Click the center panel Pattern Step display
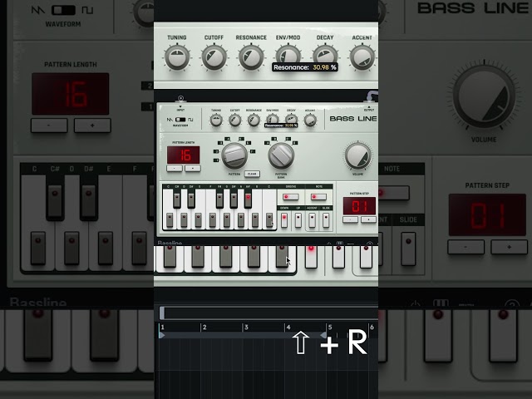The width and height of the screenshot is (532, 399). (359, 206)
